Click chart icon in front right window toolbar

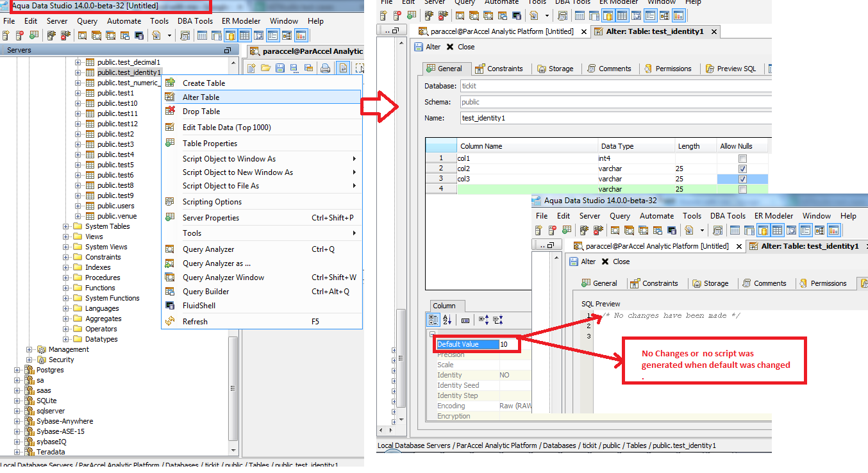834,230
